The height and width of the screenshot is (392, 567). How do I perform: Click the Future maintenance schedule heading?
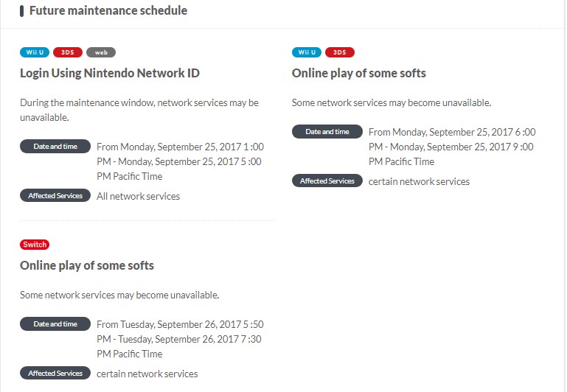[108, 10]
